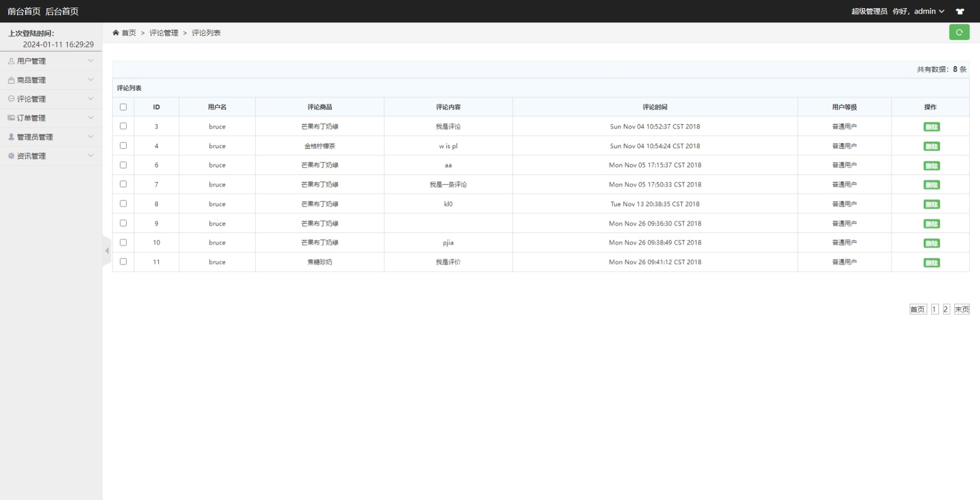
Task: Delete the 我是一条评论 comment
Action: (931, 185)
